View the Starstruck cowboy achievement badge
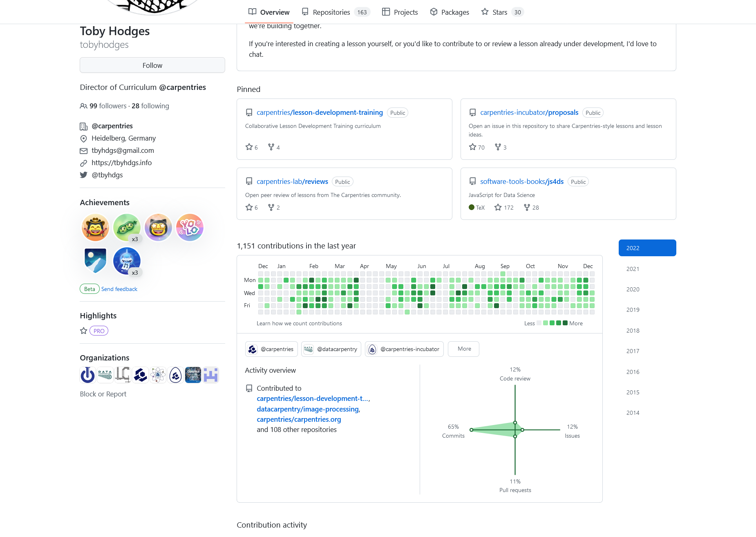This screenshot has width=756, height=537. [95, 227]
